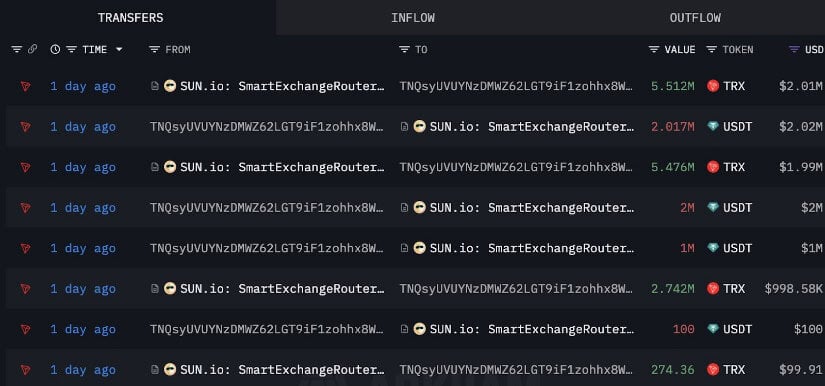This screenshot has width=825, height=386.
Task: Open the filter icon left of link icon
Action: click(x=17, y=49)
